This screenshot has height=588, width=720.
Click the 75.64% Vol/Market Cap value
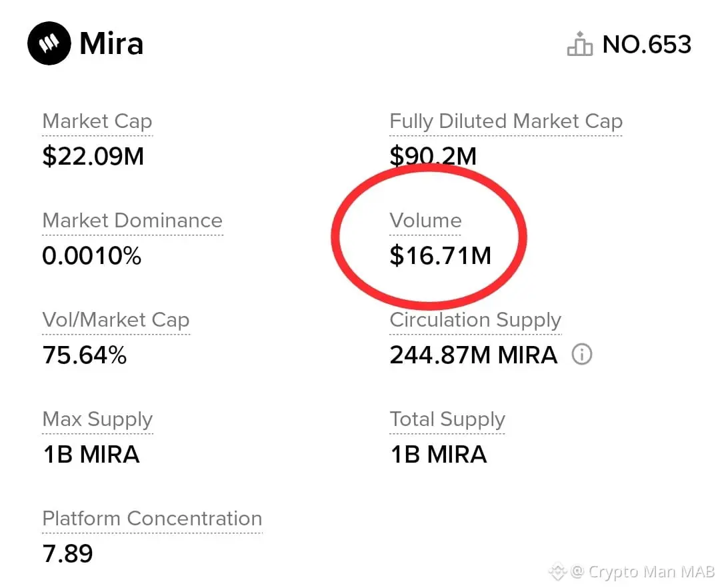(x=85, y=355)
